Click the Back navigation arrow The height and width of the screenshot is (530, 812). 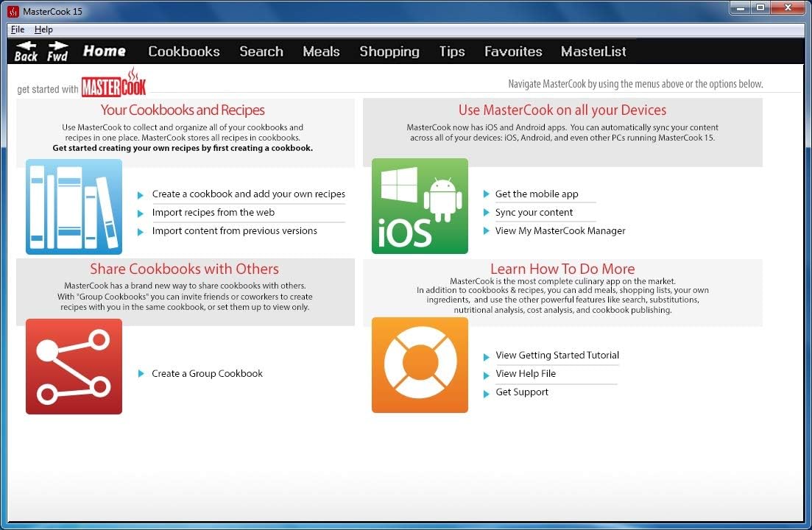[x=24, y=50]
